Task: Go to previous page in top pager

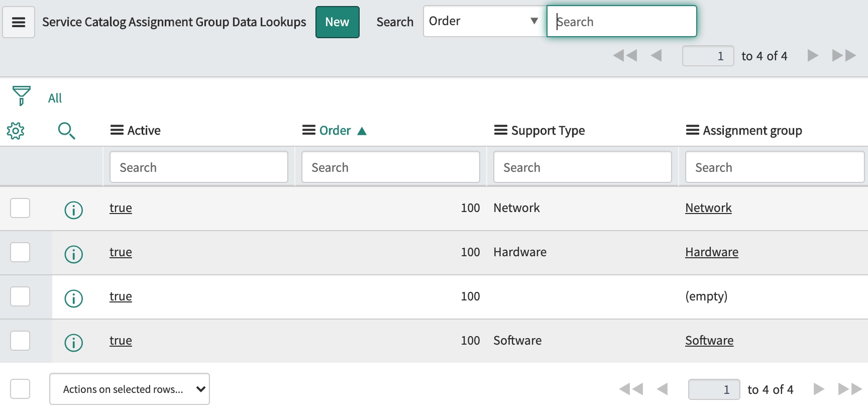Action: coord(656,55)
